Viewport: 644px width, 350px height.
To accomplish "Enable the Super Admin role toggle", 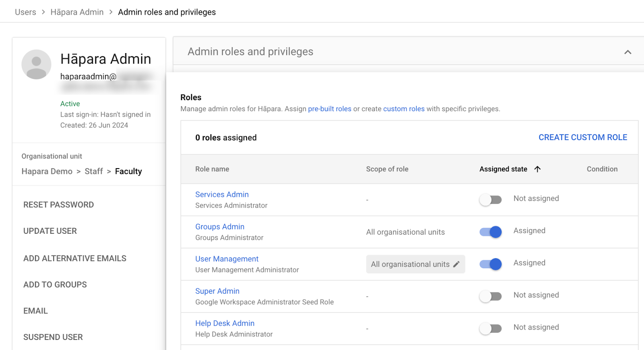I will pyautogui.click(x=490, y=296).
